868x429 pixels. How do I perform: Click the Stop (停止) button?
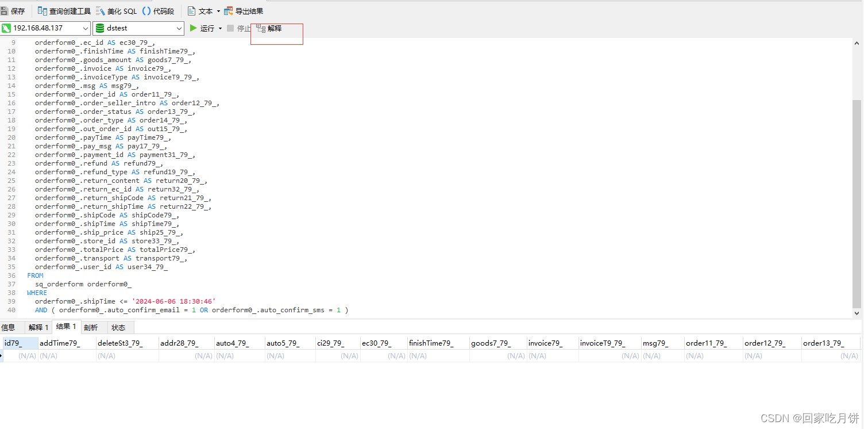(239, 28)
